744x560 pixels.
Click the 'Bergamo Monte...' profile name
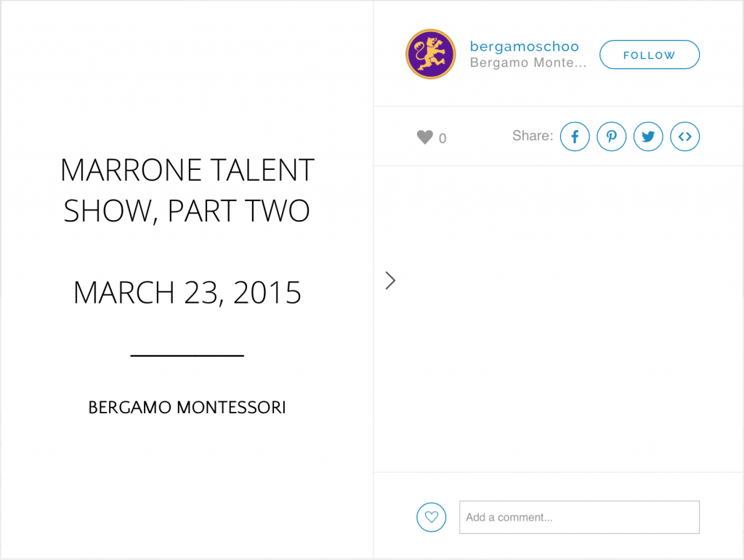coord(527,63)
